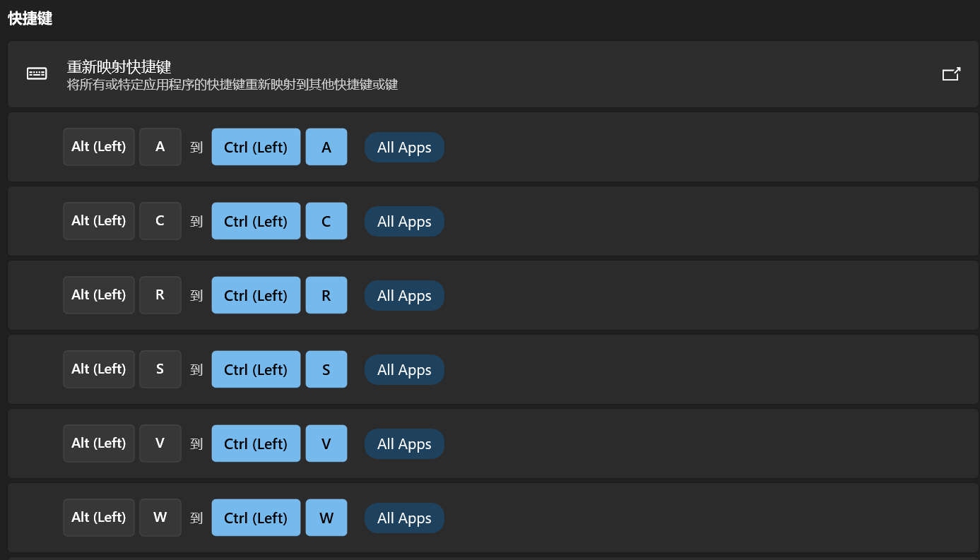Click the Alt (Left) key in the A row
This screenshot has width=980, height=560.
pos(99,147)
